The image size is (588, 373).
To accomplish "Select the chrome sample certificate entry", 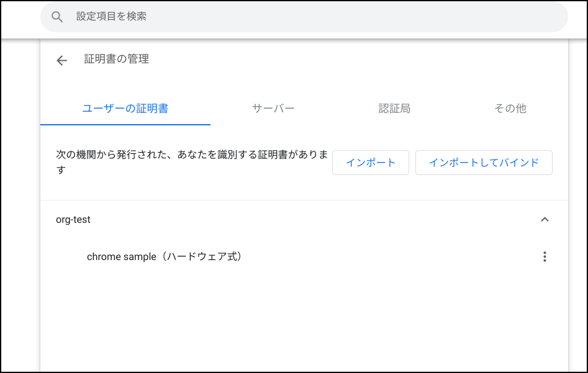I will tap(122, 256).
